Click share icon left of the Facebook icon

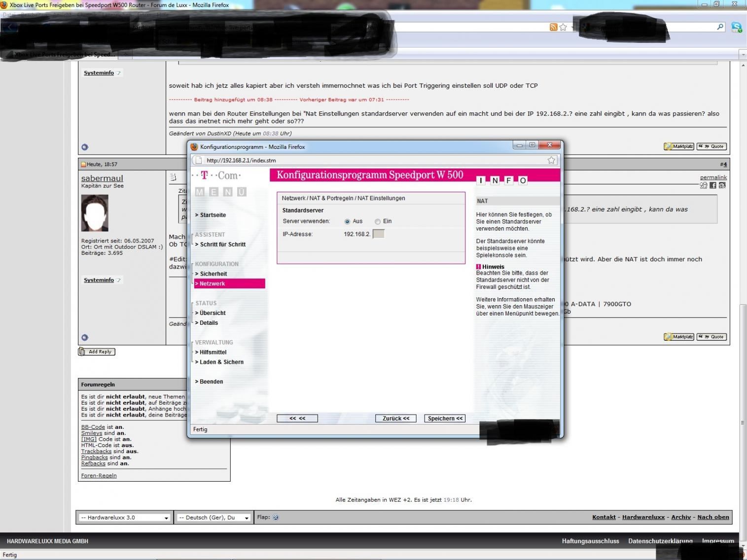click(x=704, y=185)
